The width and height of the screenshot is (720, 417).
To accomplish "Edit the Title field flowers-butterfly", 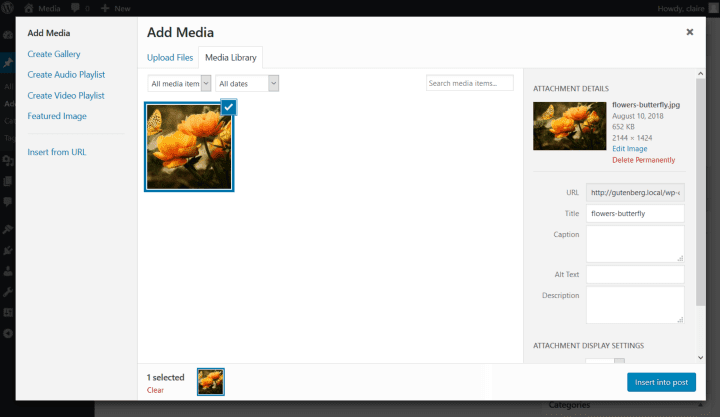I will 635,214.
